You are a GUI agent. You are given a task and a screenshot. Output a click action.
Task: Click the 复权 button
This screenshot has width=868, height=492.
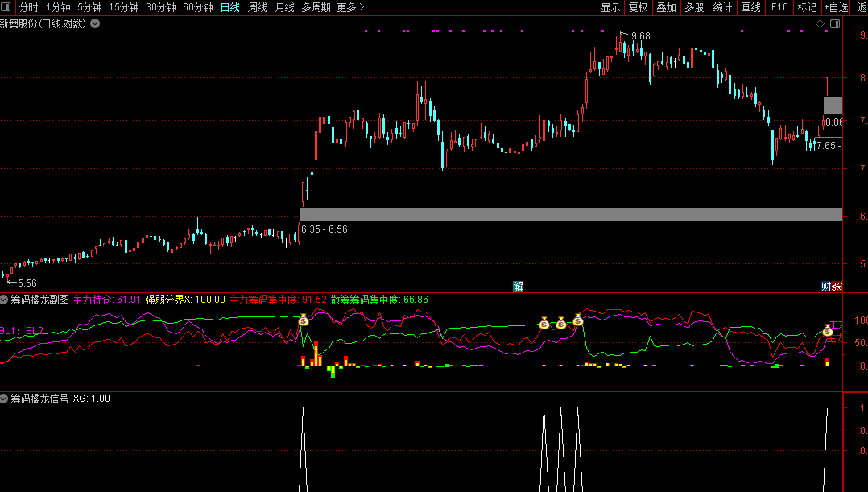point(638,8)
